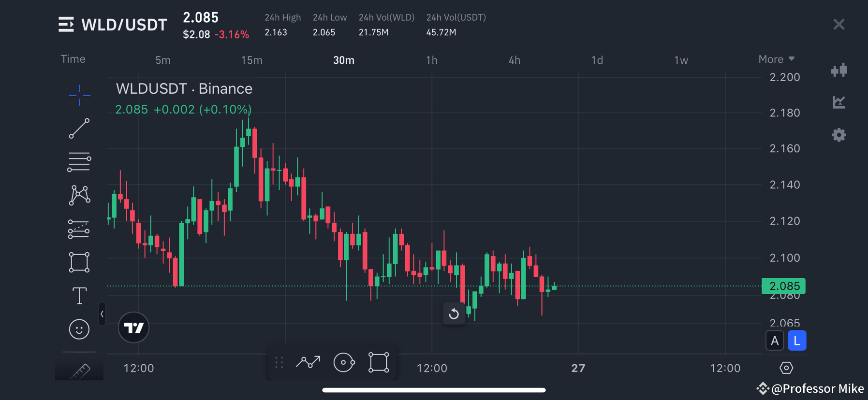Select the 1d timeframe
The height and width of the screenshot is (400, 868).
pos(597,60)
